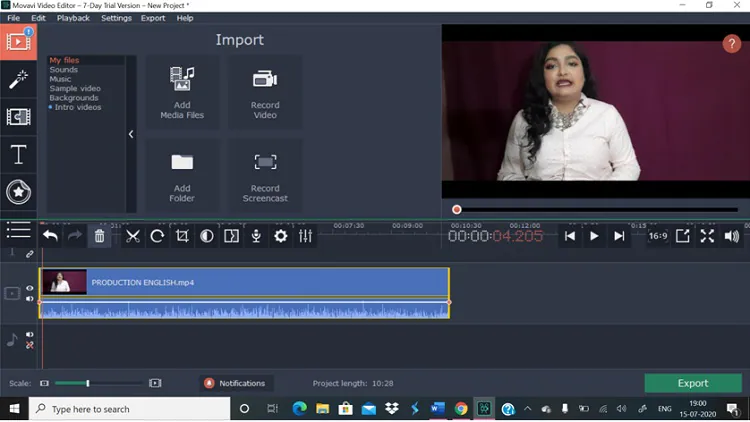Screen dimensions: 750x422
Task: Click the Undo arrow button
Action: pos(50,236)
